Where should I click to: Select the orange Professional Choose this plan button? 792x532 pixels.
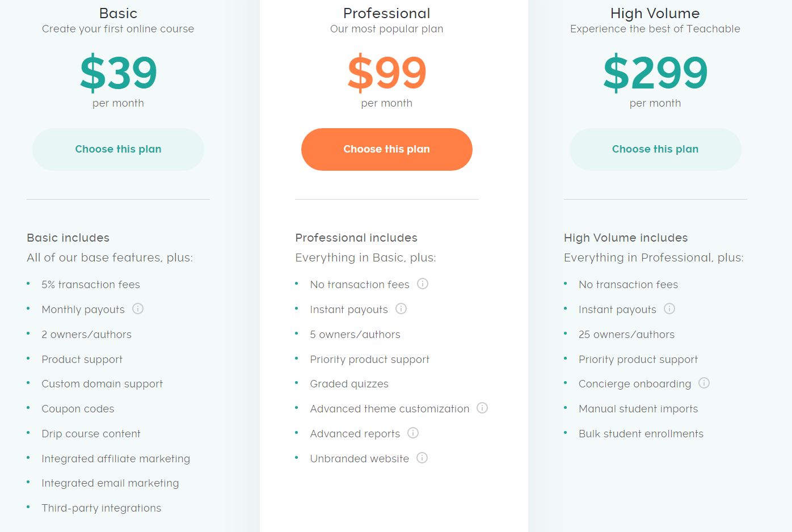(387, 149)
